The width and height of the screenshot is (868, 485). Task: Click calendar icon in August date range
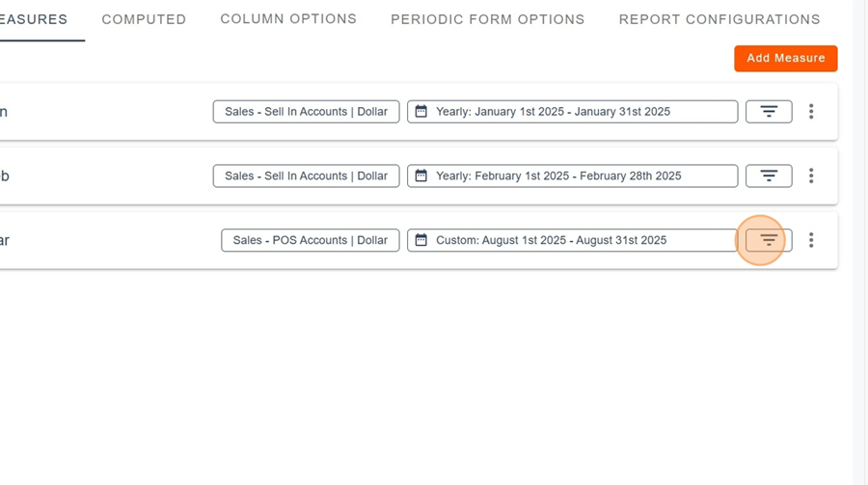420,240
